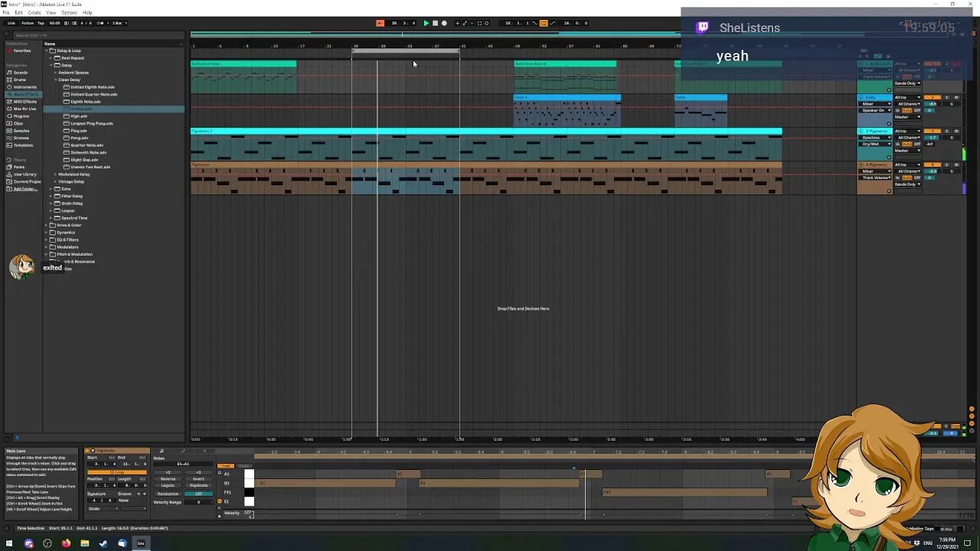Expand the Ambient Spaces group
The height and width of the screenshot is (551, 980).
(x=56, y=73)
